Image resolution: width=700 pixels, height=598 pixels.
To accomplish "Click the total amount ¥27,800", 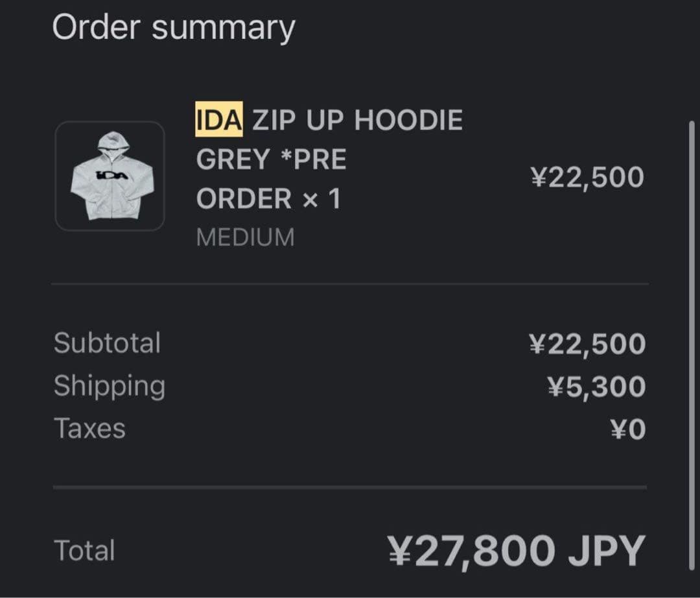I will pyautogui.click(x=471, y=550).
